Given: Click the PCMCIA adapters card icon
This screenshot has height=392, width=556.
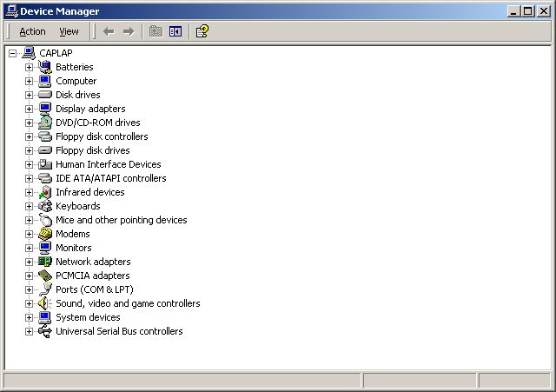Looking at the screenshot, I should point(45,276).
